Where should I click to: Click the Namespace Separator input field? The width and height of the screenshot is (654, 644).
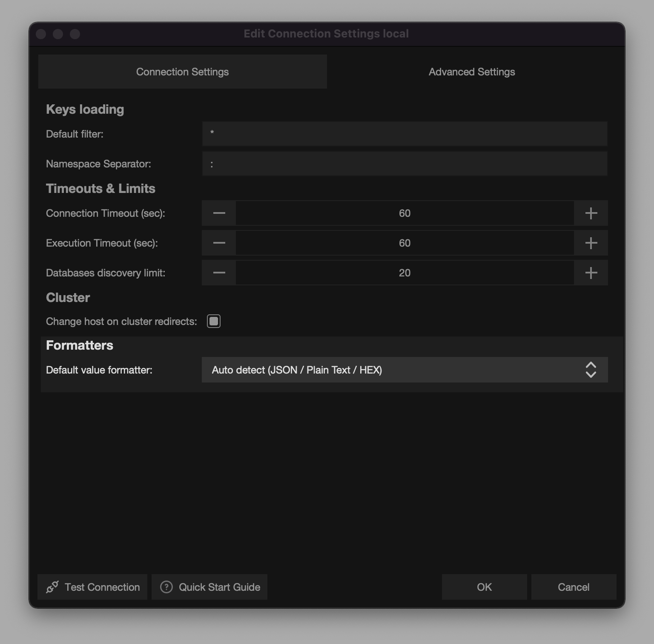click(x=404, y=164)
